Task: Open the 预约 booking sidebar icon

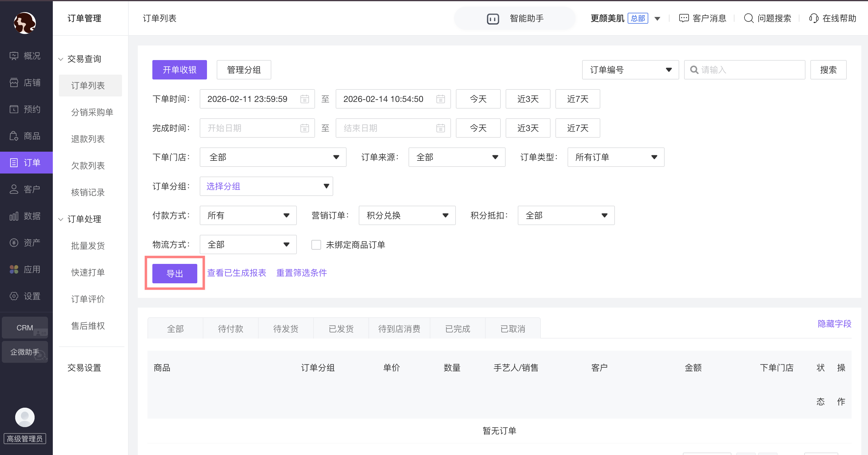Action: point(14,109)
